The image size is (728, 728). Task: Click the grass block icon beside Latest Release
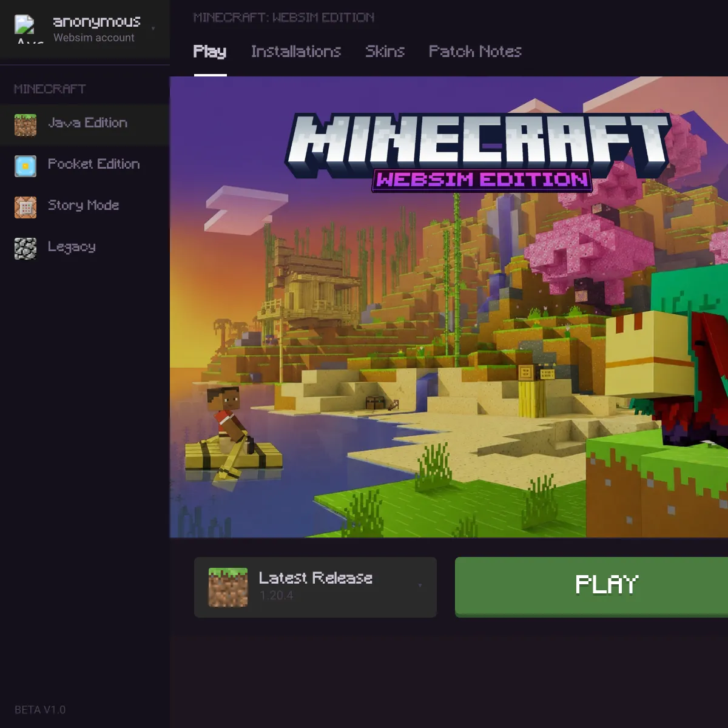coord(228,587)
